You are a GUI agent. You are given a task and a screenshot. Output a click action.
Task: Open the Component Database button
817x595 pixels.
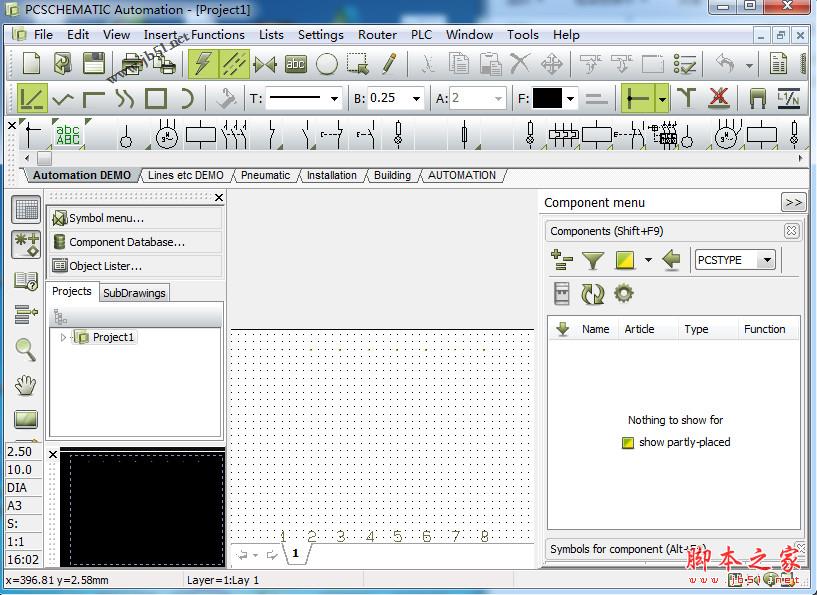pos(135,242)
